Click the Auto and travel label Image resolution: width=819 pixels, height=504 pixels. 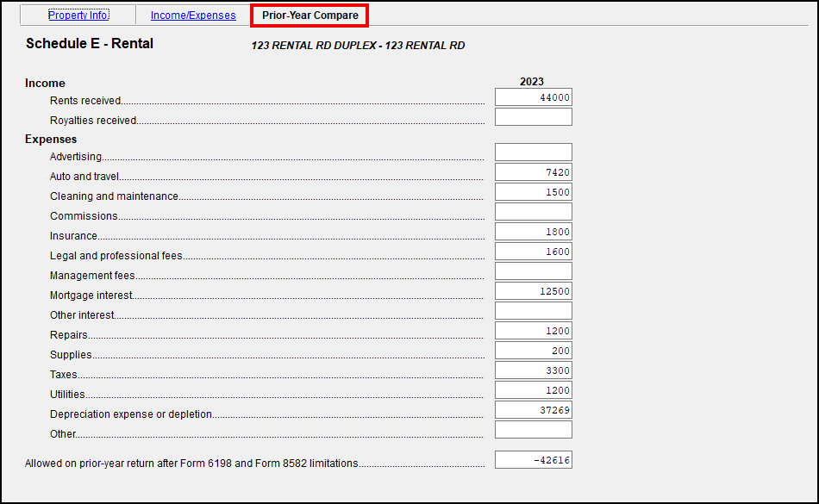coord(84,177)
